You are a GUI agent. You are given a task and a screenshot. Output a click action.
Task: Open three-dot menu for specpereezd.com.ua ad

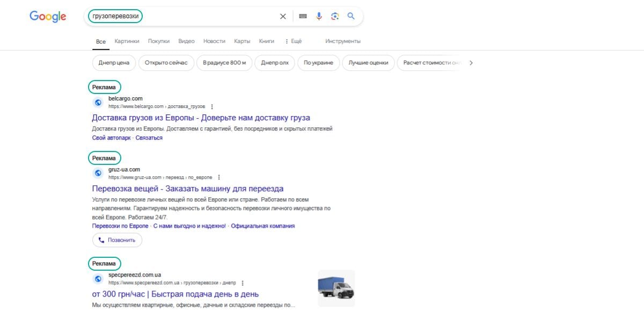243,283
